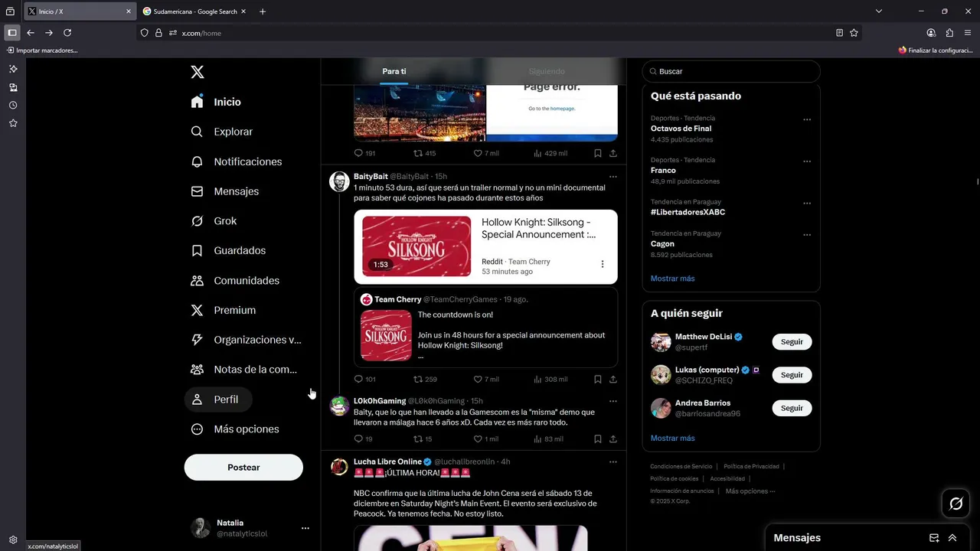This screenshot has height=551, width=980.
Task: Open more options on the BaityBait post
Action: click(x=612, y=177)
